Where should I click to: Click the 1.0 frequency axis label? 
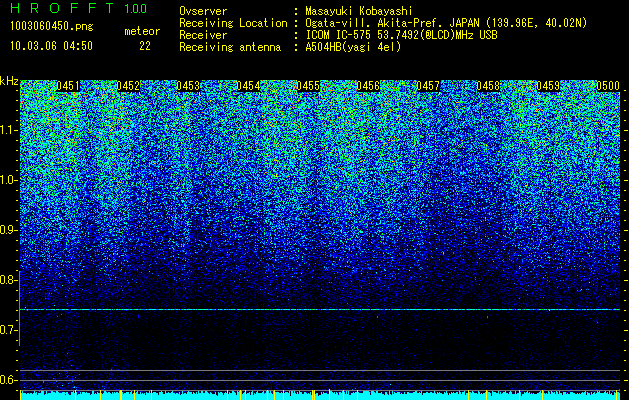(x=8, y=180)
